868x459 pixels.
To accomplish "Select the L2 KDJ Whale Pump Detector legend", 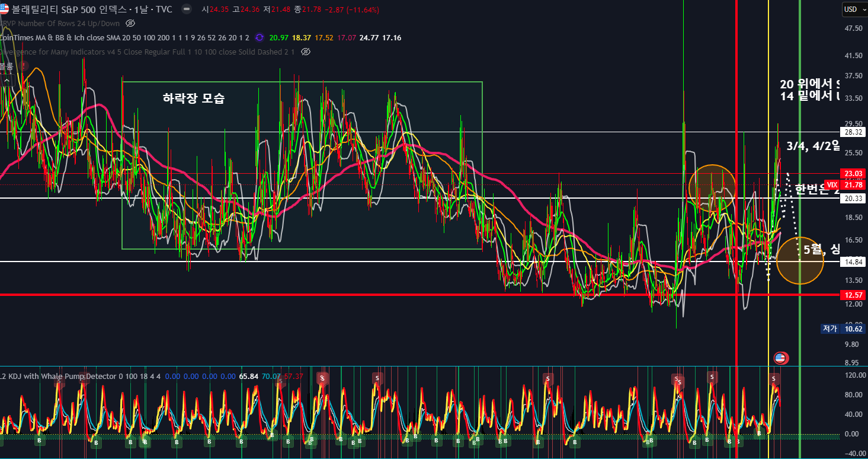I will [59, 377].
